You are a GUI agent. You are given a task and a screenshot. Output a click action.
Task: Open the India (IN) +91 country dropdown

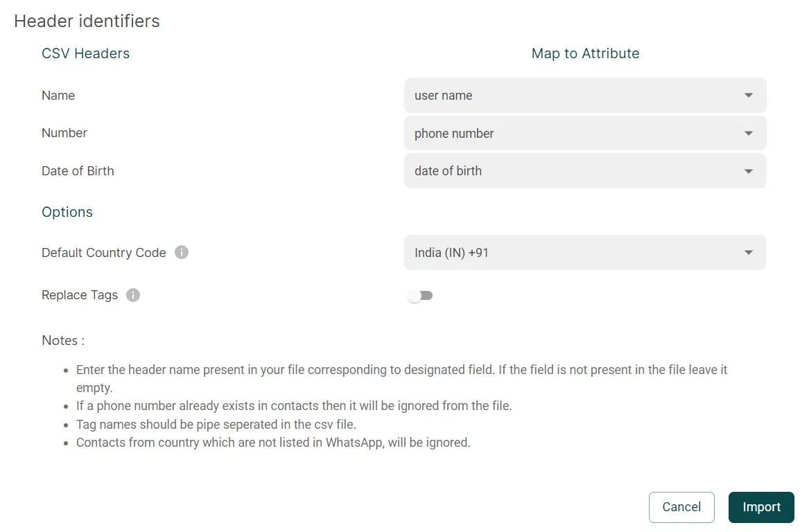585,253
